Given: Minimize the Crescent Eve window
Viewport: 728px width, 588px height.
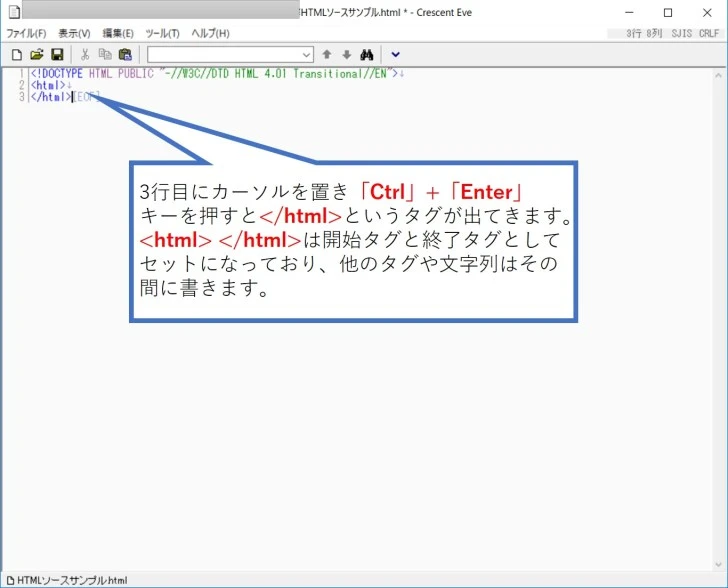Looking at the screenshot, I should pos(629,13).
